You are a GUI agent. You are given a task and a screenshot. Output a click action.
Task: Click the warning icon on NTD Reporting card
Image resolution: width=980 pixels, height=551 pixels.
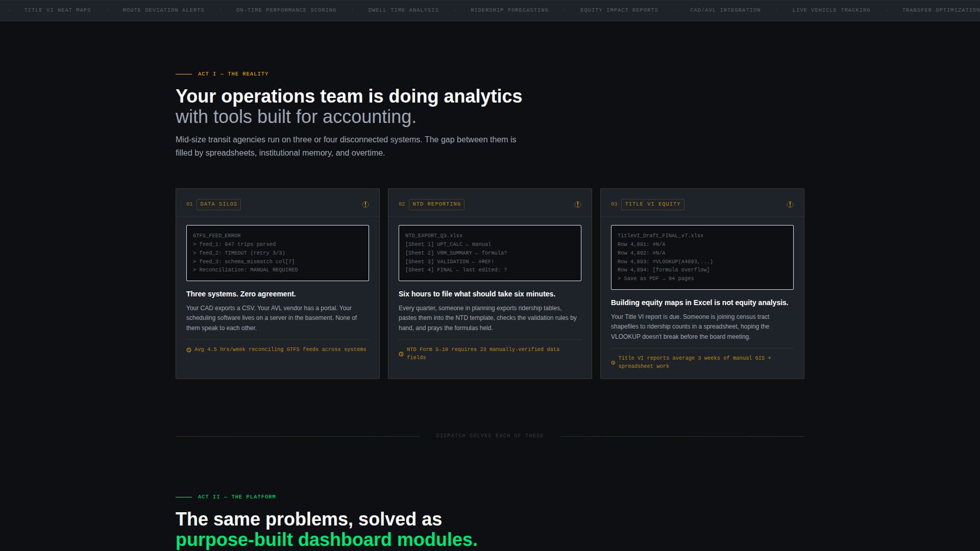pyautogui.click(x=578, y=205)
